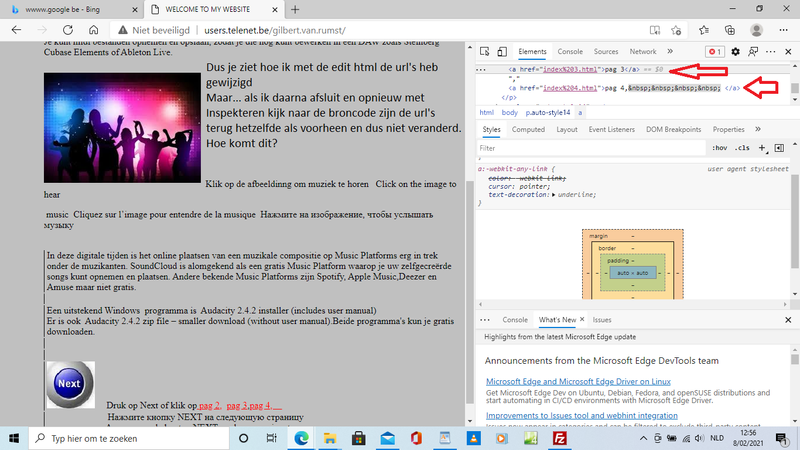Expand more style sidebar tabs chevron
This screenshot has width=800, height=450.
pos(758,129)
